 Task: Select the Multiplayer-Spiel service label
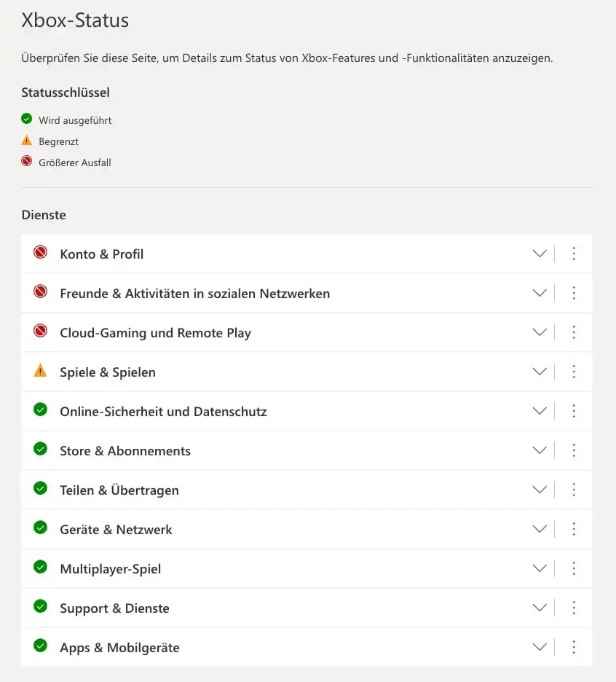[x=111, y=569]
